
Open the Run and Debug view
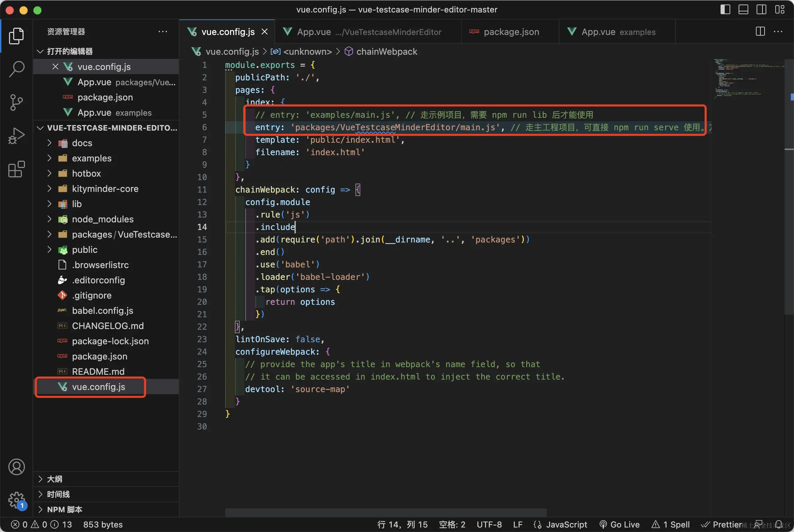pos(16,135)
